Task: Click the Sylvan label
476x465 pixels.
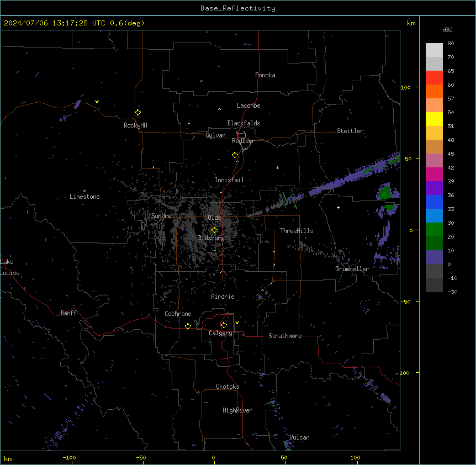Action: 215,135
